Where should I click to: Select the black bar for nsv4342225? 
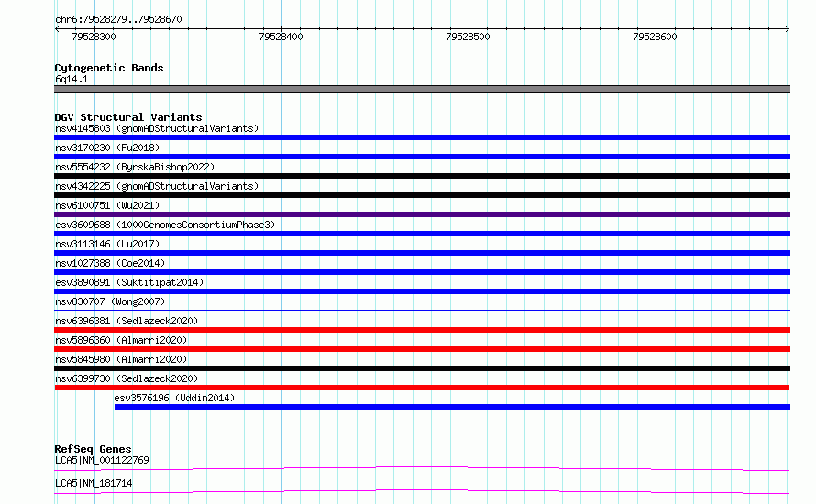pyautogui.click(x=422, y=195)
